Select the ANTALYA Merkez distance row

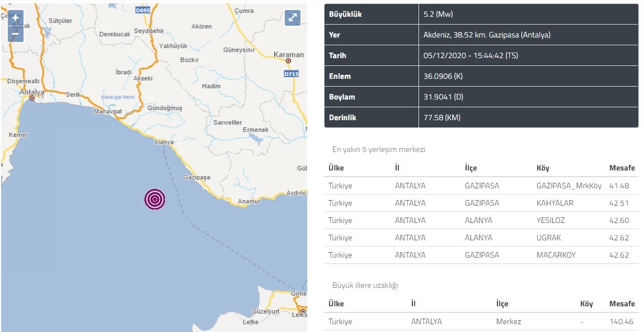point(481,321)
